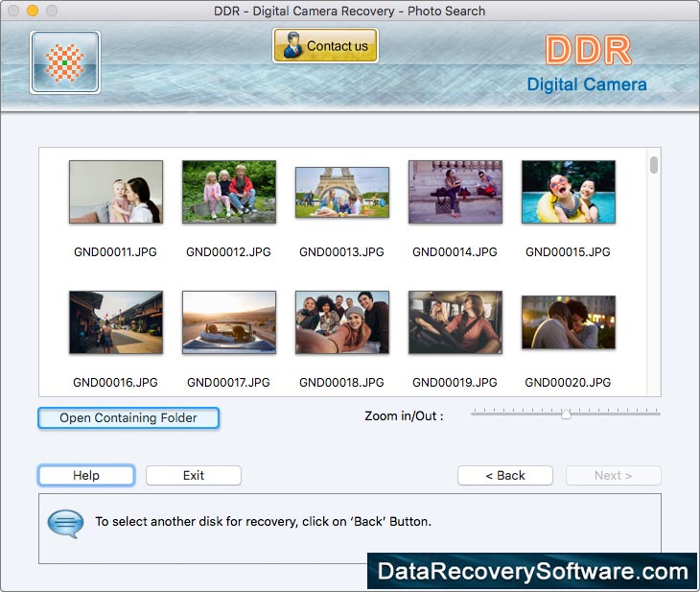Minimize the window with the yellow button
Image resolution: width=700 pixels, height=592 pixels.
33,11
